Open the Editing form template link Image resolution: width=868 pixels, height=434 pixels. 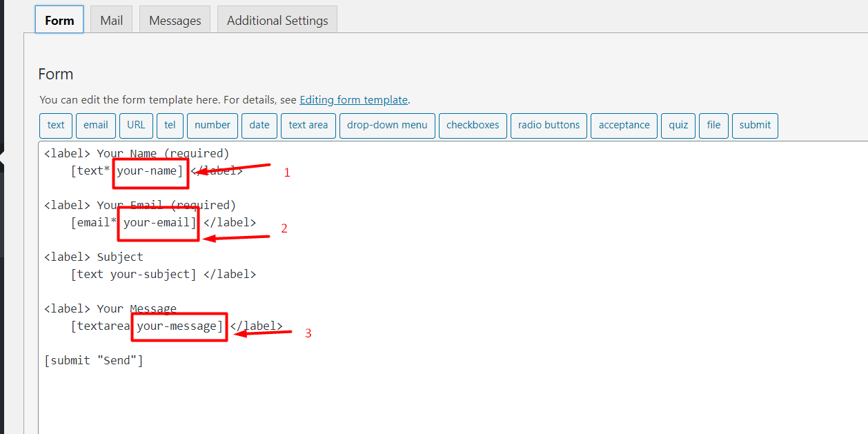[353, 100]
